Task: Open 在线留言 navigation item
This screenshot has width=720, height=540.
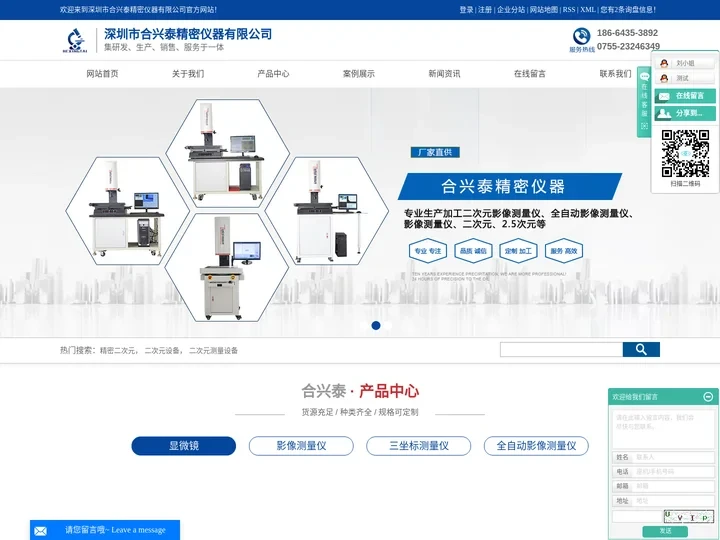Action: (529, 73)
